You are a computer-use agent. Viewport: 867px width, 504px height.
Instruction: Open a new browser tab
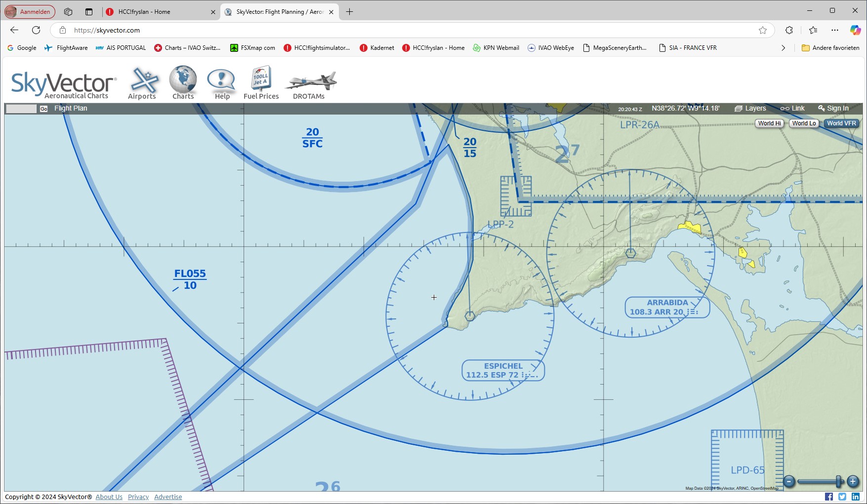[349, 12]
